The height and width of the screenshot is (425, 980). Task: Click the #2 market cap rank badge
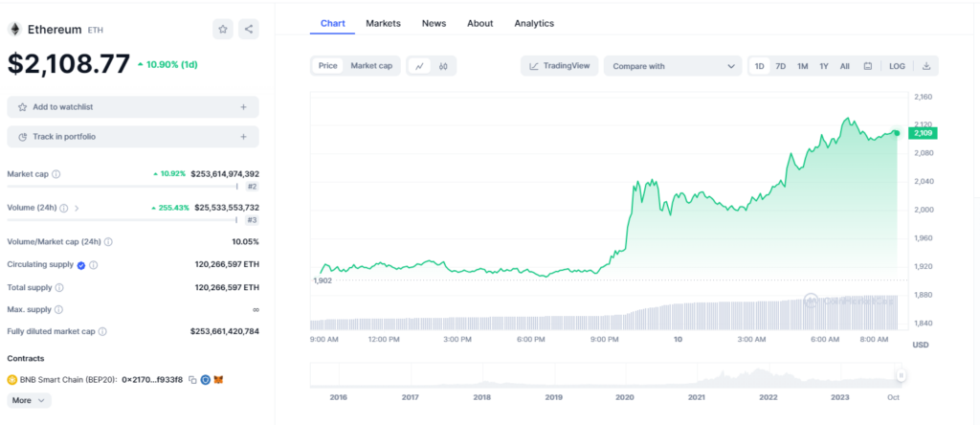point(252,187)
